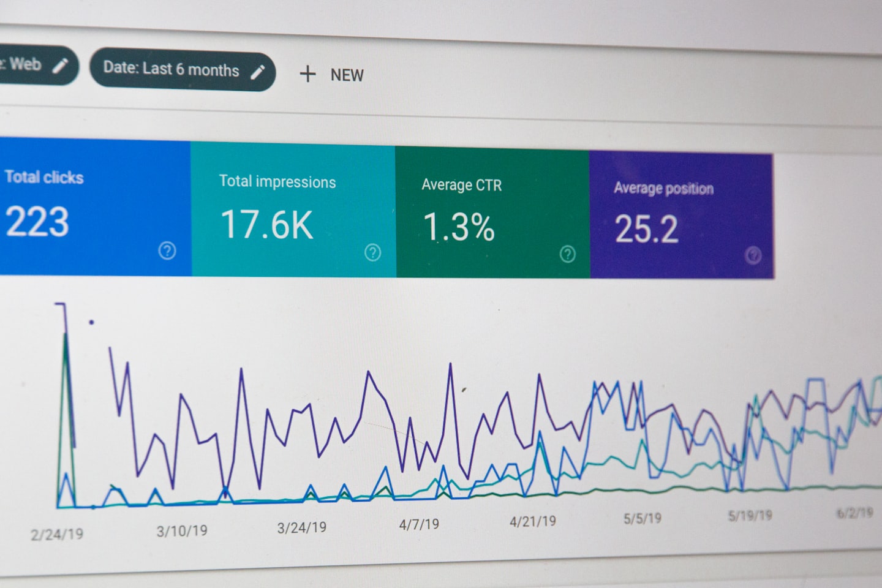Click the 2/24/19 date label on the chart axis
The height and width of the screenshot is (588, 882).
pyautogui.click(x=57, y=534)
